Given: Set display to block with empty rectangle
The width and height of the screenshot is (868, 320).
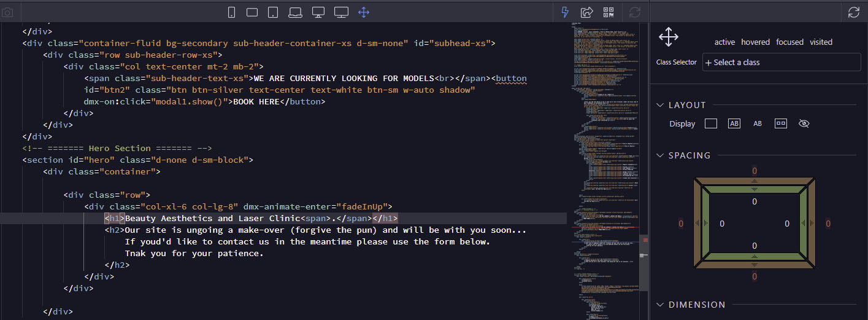Looking at the screenshot, I should click(711, 123).
